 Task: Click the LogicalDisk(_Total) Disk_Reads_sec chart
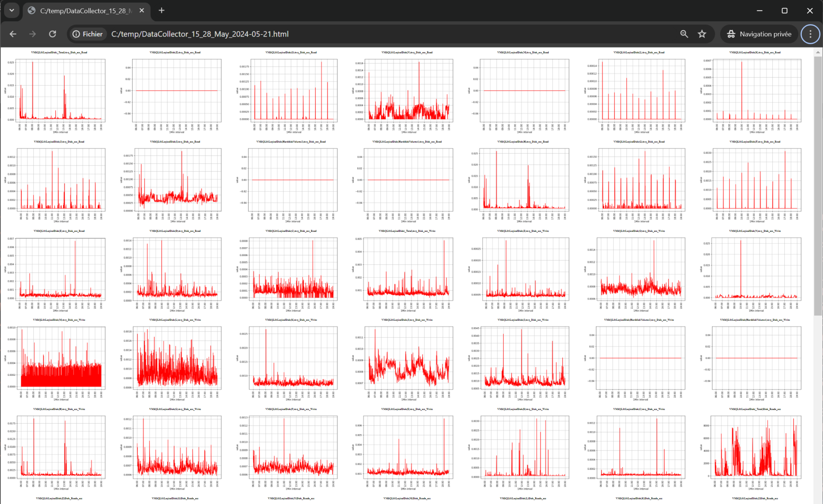tap(755, 447)
